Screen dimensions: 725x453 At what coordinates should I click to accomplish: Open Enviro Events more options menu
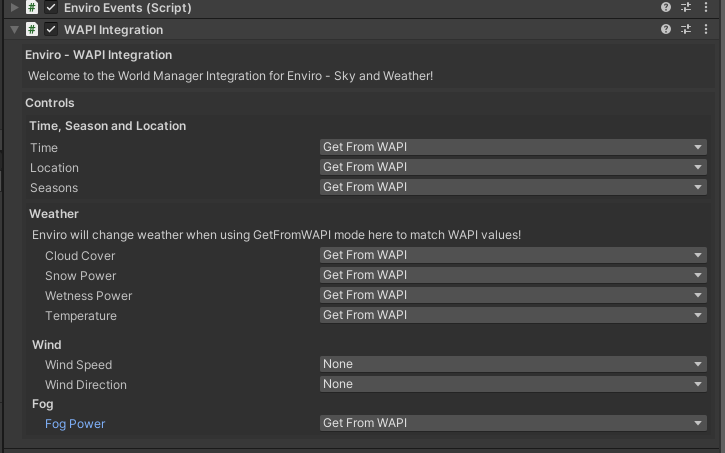point(706,7)
